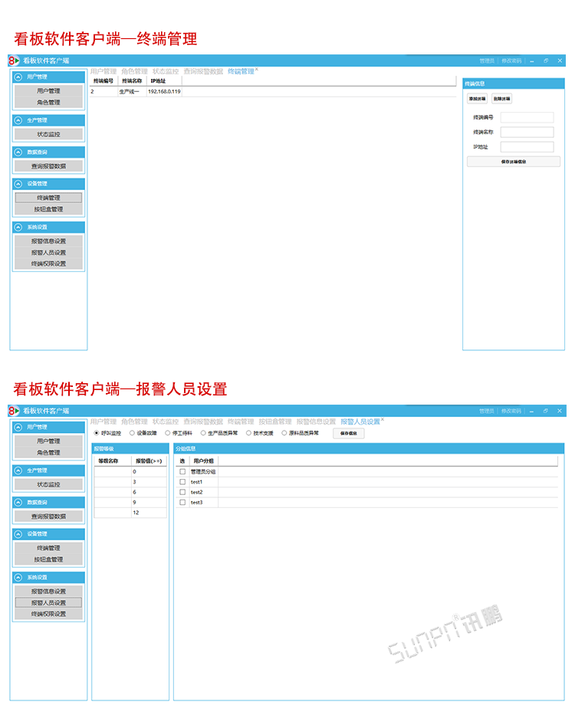Image resolution: width=575 pixels, height=728 pixels.
Task: Collapse 用户管理 section in the 终端管理 window
Action: 18,77
